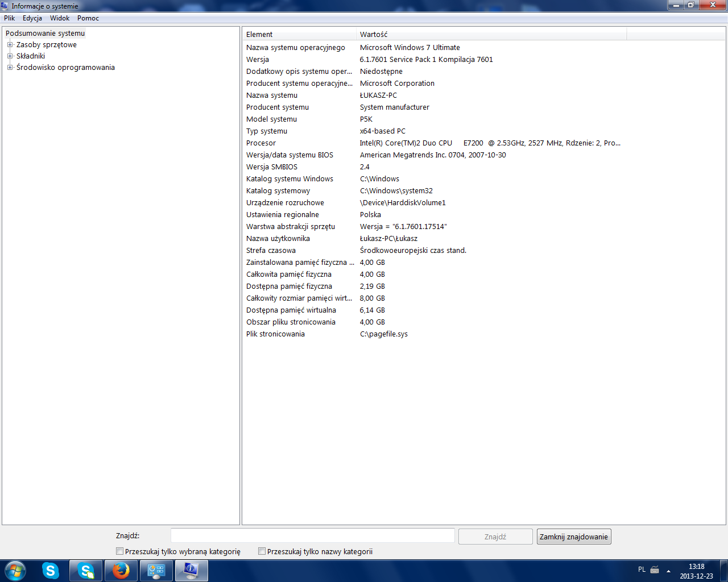Open the Control Panel taskbar icon
This screenshot has height=582, width=728.
(156, 571)
